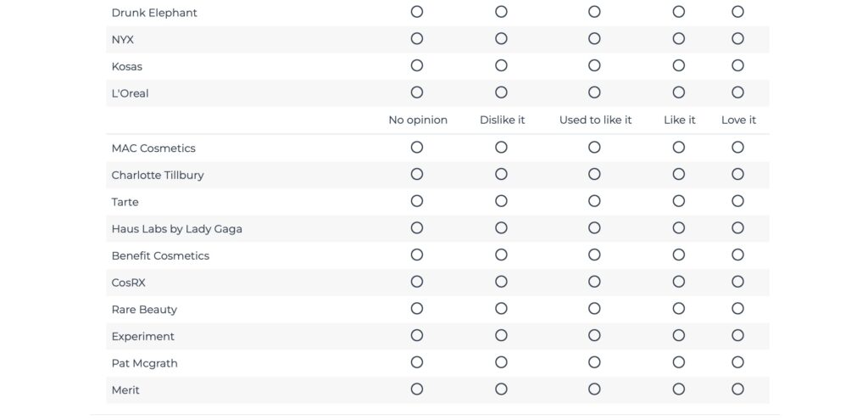Choose "Dislike it" for Tarte
The width and height of the screenshot is (868, 420).
(501, 201)
